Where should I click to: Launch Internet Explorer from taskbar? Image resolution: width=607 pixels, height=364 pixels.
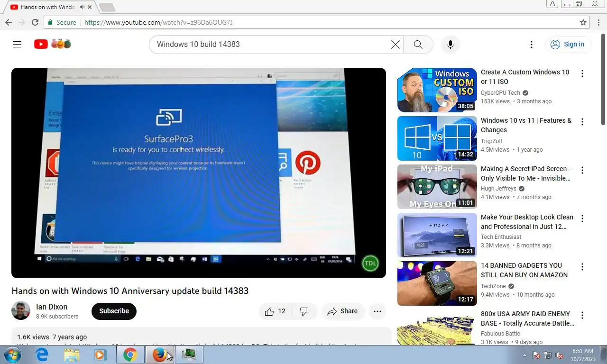[x=42, y=355]
